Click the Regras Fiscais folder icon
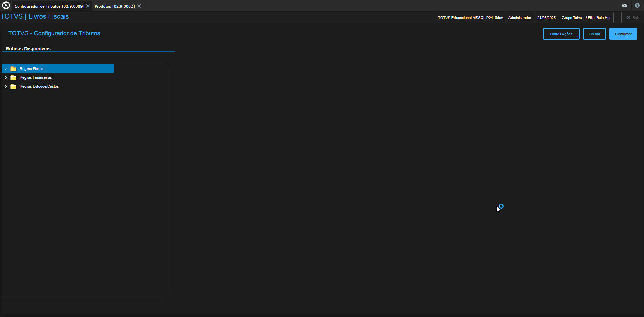 click(x=13, y=69)
